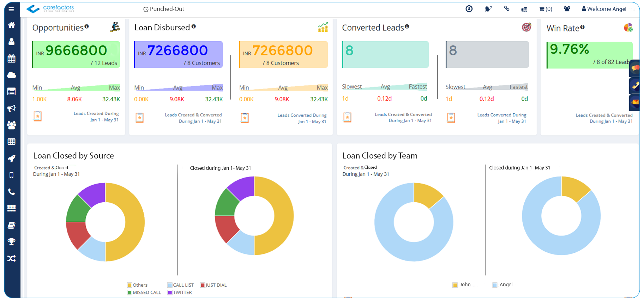Toggle the TWITTER legend entry

click(180, 292)
